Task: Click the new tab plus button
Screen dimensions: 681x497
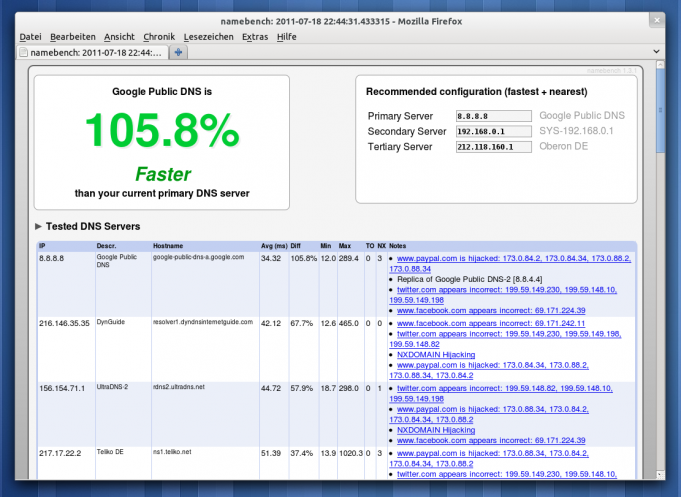Action: [179, 51]
